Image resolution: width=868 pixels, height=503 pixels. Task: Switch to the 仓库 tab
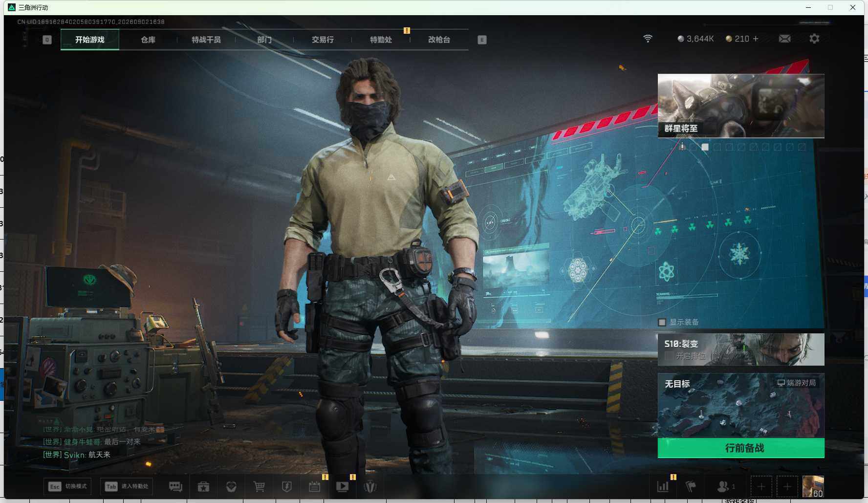(148, 40)
